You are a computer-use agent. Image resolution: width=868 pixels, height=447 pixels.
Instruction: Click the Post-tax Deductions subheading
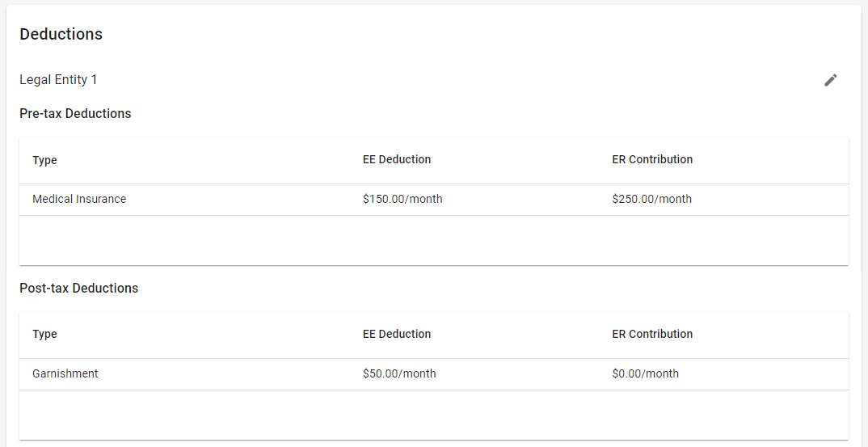[x=78, y=288]
